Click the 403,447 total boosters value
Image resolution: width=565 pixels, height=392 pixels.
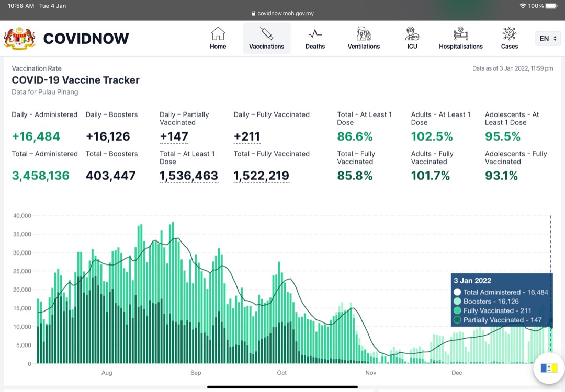click(x=110, y=176)
